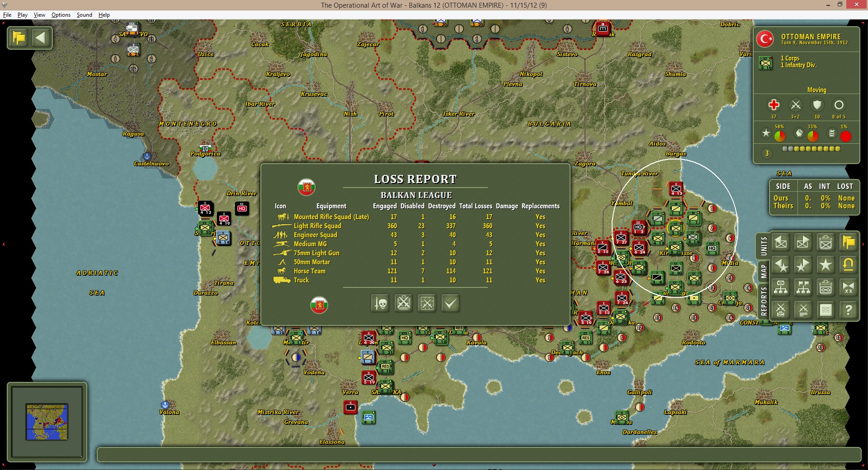Screen dimensions: 868x470
Task: Click the star proficiency icon in unit panel
Action: [x=766, y=133]
